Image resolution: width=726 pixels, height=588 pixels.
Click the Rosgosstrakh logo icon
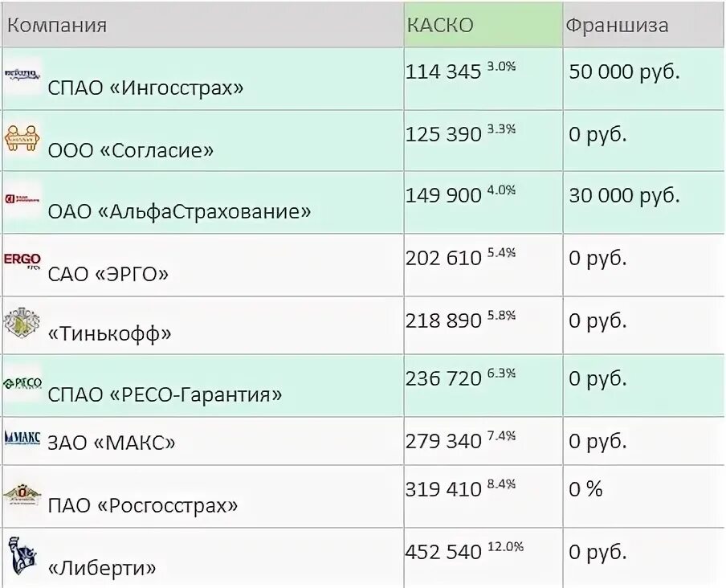(x=22, y=494)
